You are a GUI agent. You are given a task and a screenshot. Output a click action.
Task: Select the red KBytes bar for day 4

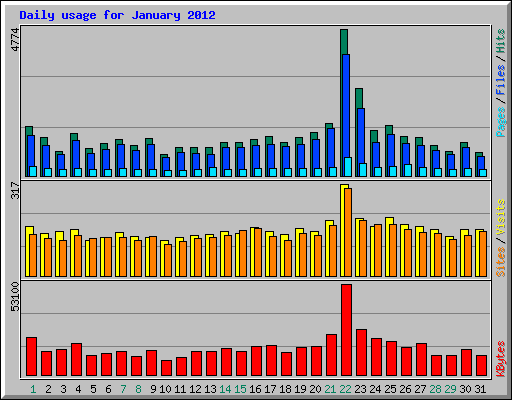coord(76,359)
